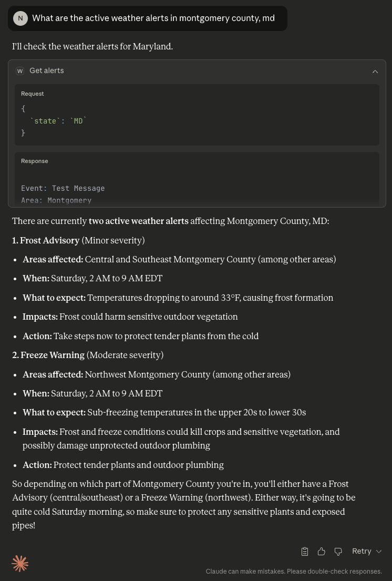Click the "two active weather alerts" bold text
Screen dimensions: 392x581
(x=139, y=221)
